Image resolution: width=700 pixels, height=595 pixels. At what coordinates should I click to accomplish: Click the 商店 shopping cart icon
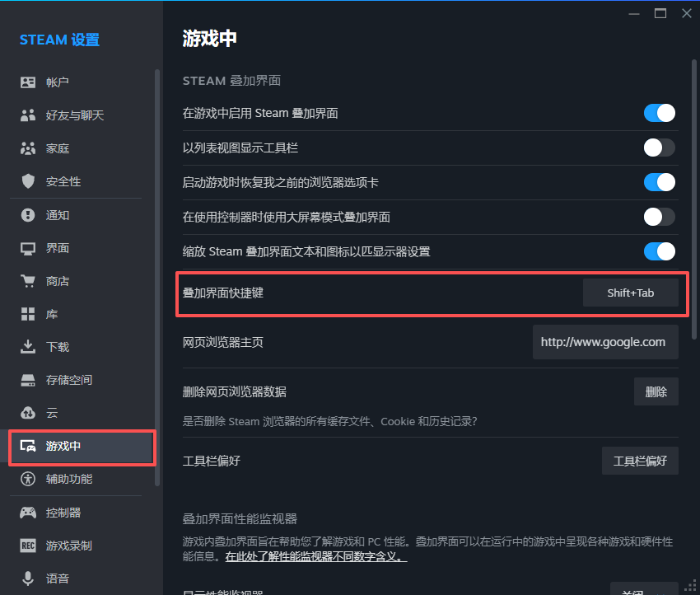click(x=28, y=281)
